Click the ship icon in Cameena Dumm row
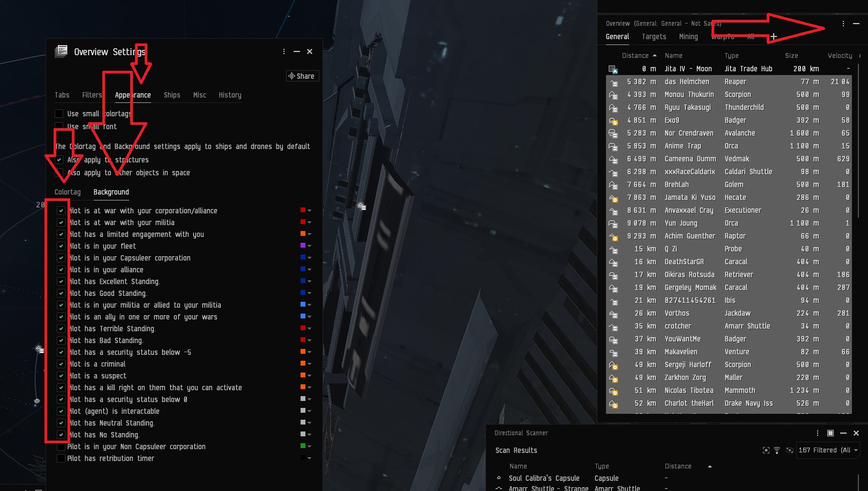This screenshot has height=491, width=868. coord(613,159)
